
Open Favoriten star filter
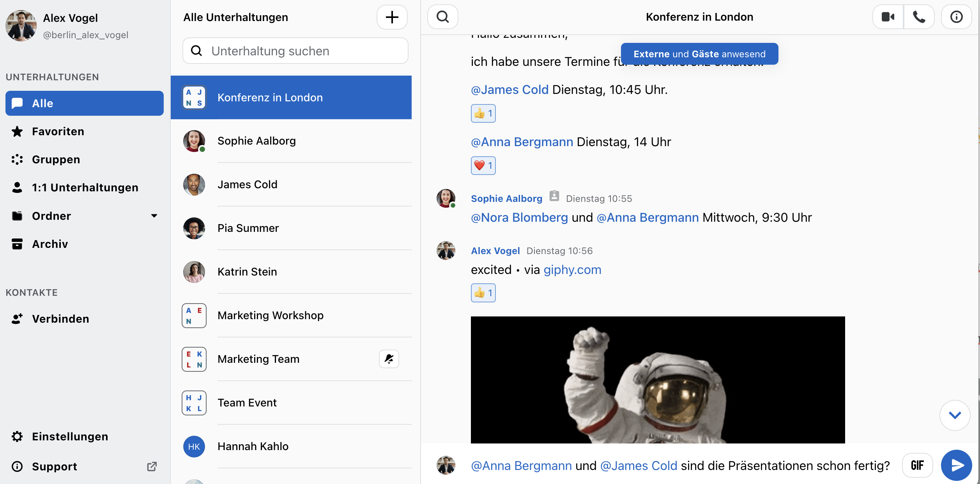point(17,131)
